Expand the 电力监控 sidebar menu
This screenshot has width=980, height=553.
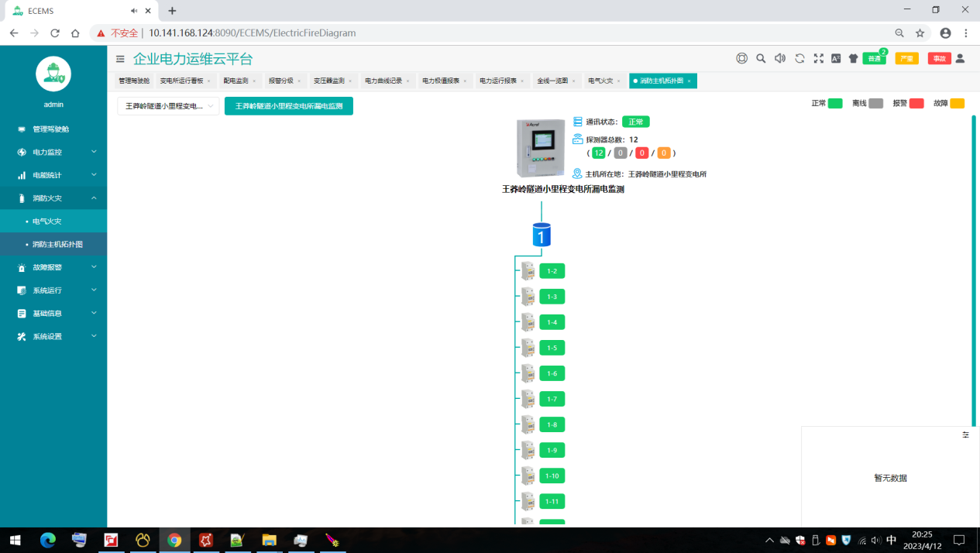(53, 152)
